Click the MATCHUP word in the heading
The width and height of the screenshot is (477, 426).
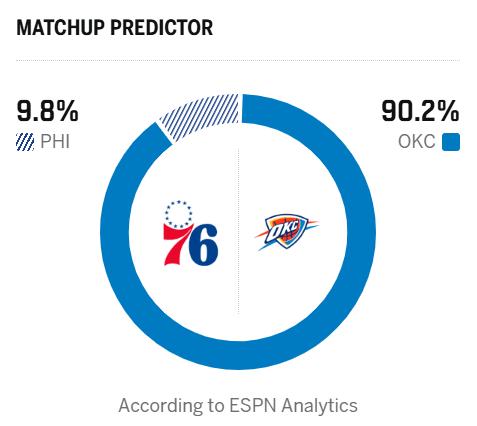click(x=60, y=28)
